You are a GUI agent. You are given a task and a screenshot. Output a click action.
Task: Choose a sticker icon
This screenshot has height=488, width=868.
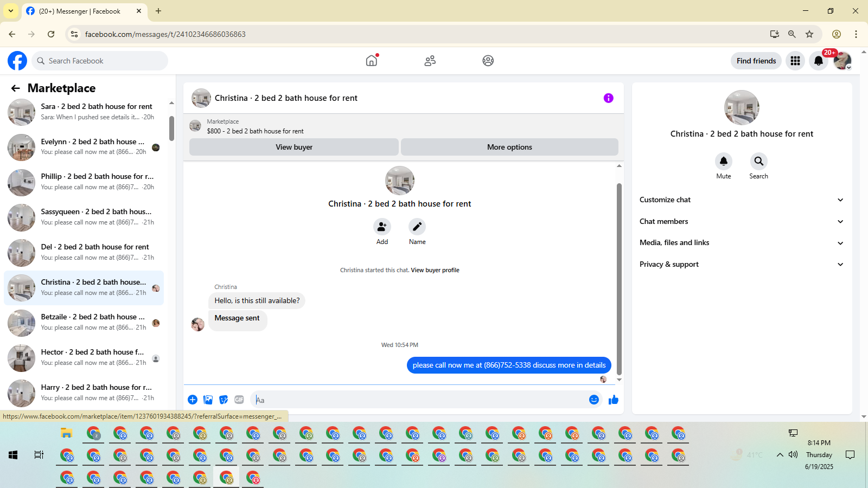click(x=224, y=400)
